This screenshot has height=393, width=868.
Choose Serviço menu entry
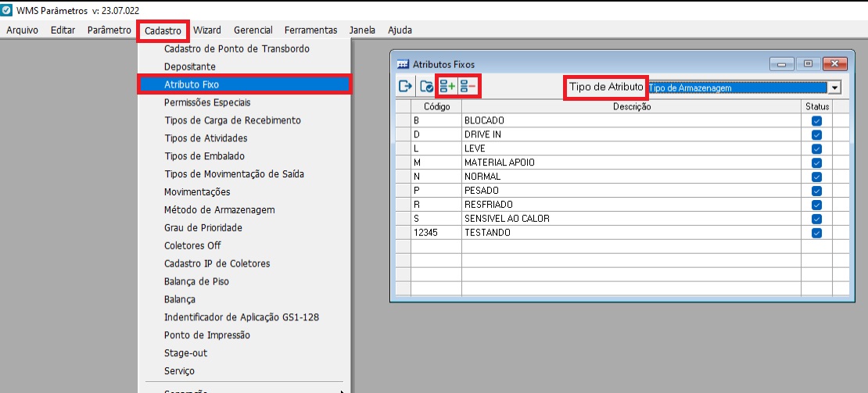243,371
